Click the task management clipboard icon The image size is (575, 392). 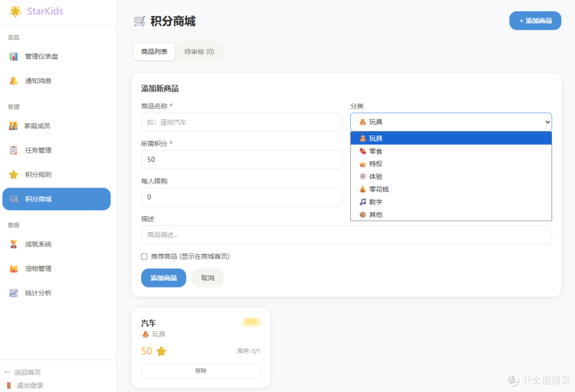(13, 150)
